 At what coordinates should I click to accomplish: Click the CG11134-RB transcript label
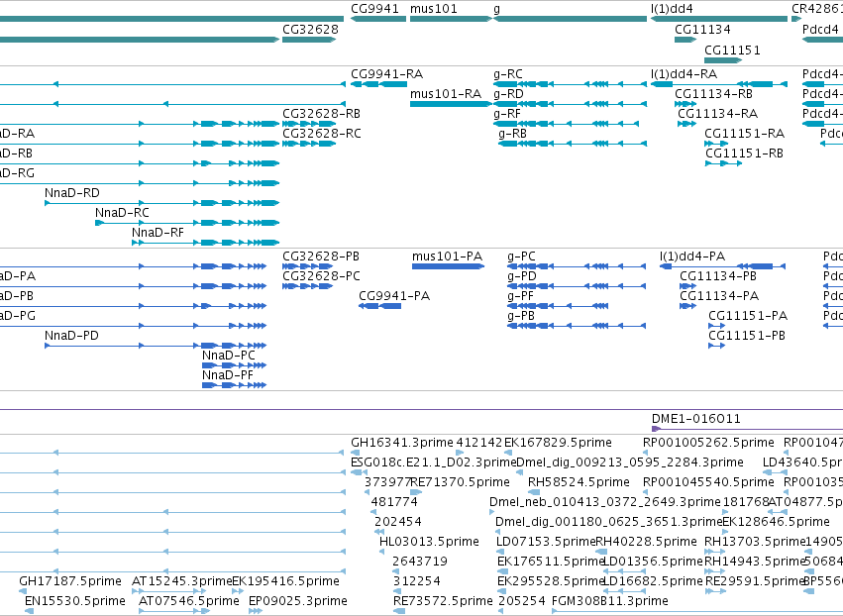tap(713, 94)
